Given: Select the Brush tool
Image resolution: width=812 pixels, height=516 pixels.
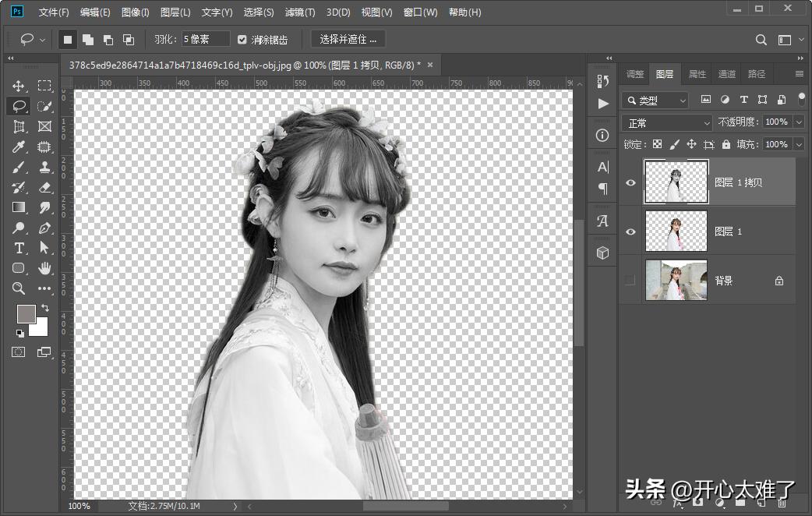Looking at the screenshot, I should 18,167.
